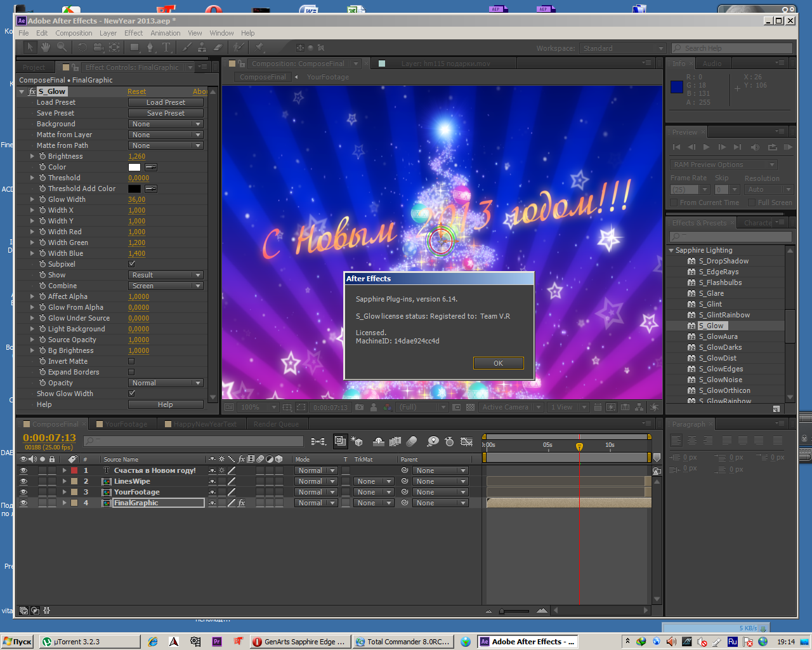The image size is (812, 650).
Task: Expand the Glow Width property triangle
Action: point(32,199)
